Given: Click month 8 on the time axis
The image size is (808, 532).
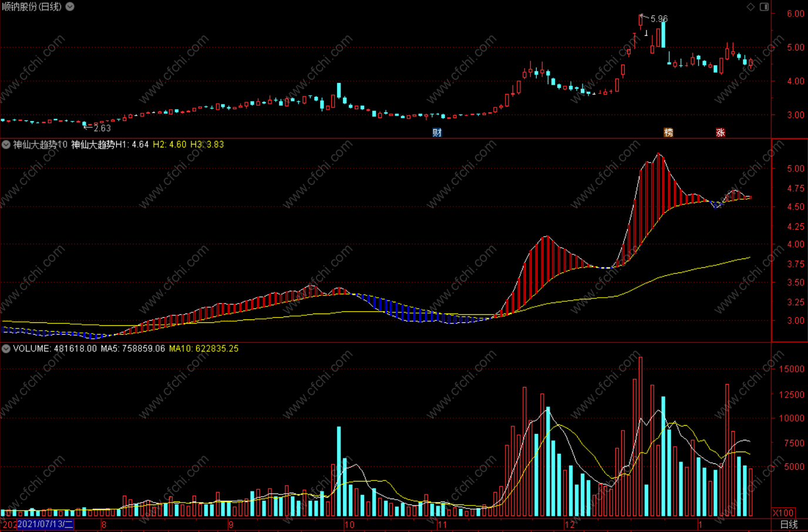Looking at the screenshot, I should tap(104, 525).
